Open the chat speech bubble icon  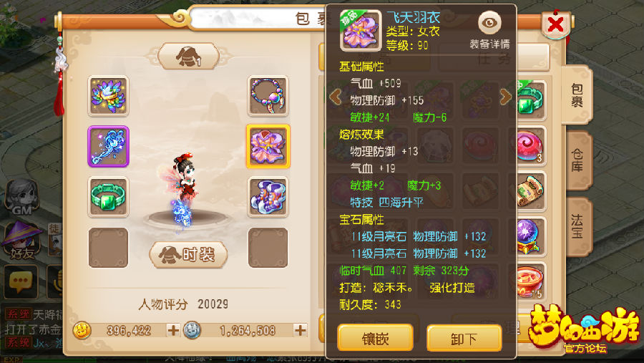(x=21, y=282)
